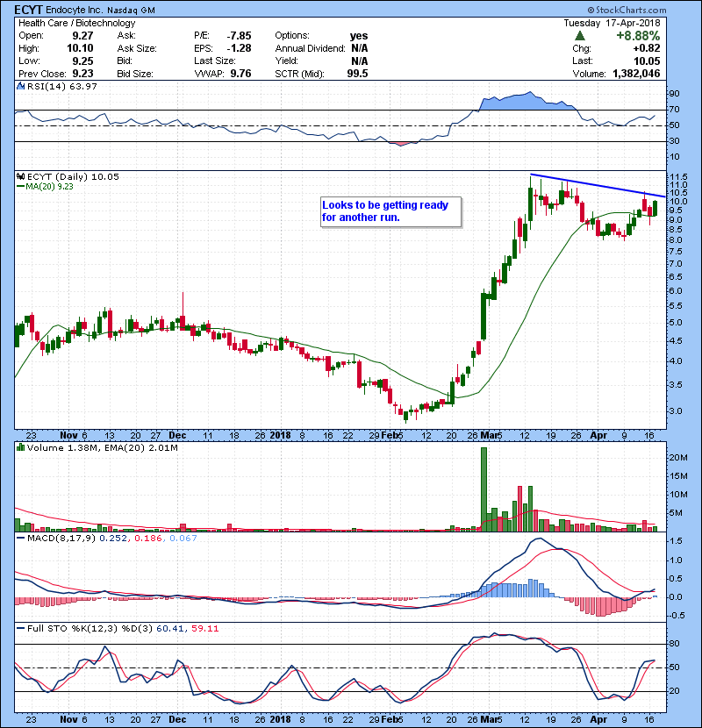Select the MACD signal value 0.186
The height and width of the screenshot is (728, 702).
click(x=147, y=539)
